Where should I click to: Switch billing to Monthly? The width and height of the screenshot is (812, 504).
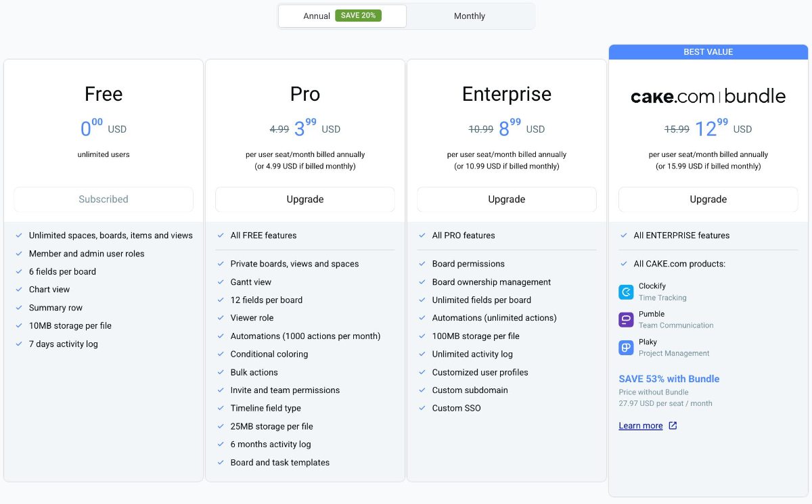pyautogui.click(x=470, y=16)
